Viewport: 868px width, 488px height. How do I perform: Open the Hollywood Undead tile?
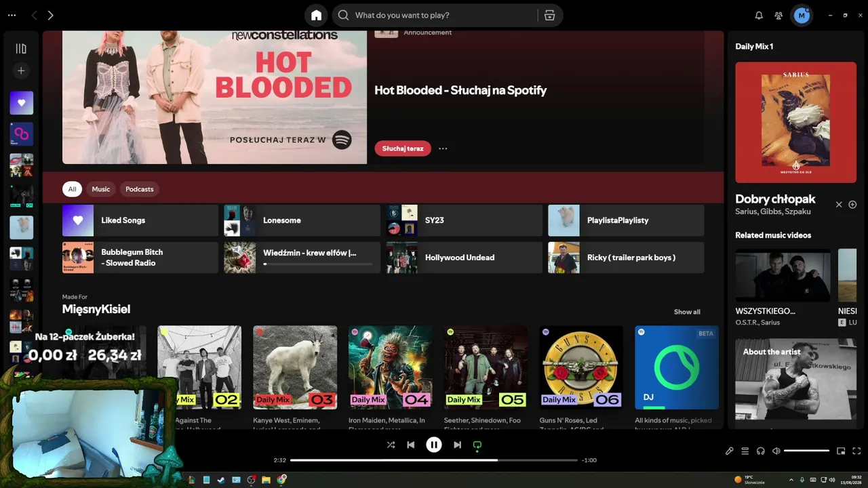(465, 258)
